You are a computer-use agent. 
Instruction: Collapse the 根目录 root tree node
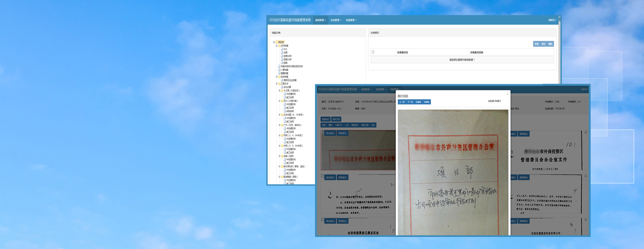pos(274,42)
